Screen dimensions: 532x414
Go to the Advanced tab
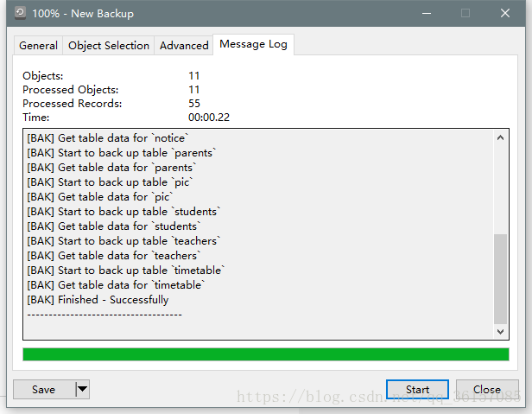(184, 46)
